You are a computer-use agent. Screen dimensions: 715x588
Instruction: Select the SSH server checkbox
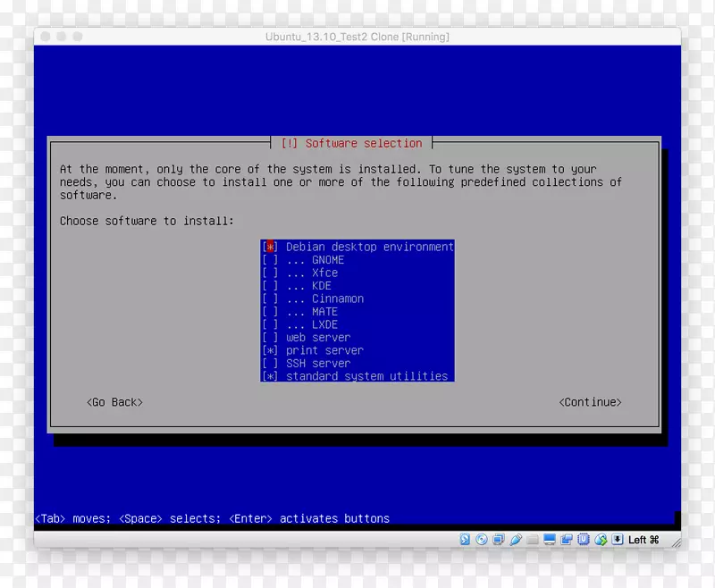(270, 363)
